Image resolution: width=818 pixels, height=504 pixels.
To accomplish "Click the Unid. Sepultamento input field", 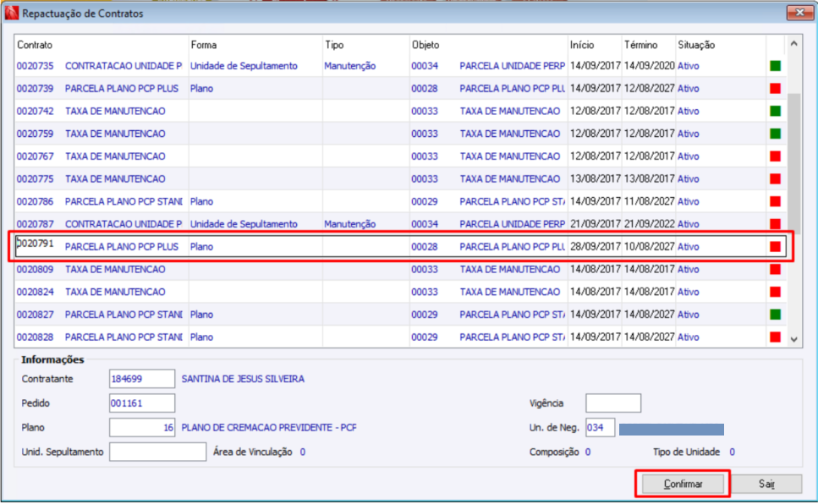I will [x=157, y=452].
